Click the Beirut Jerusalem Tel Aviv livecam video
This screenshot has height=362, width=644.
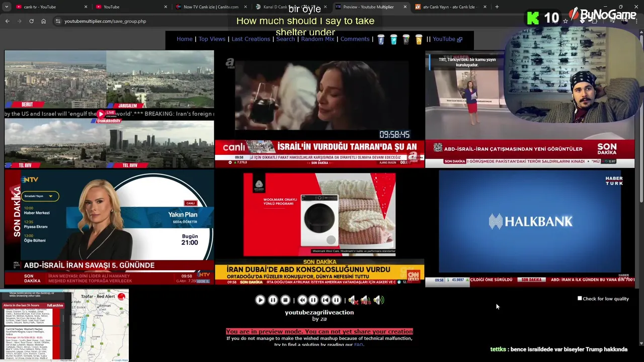(109, 109)
